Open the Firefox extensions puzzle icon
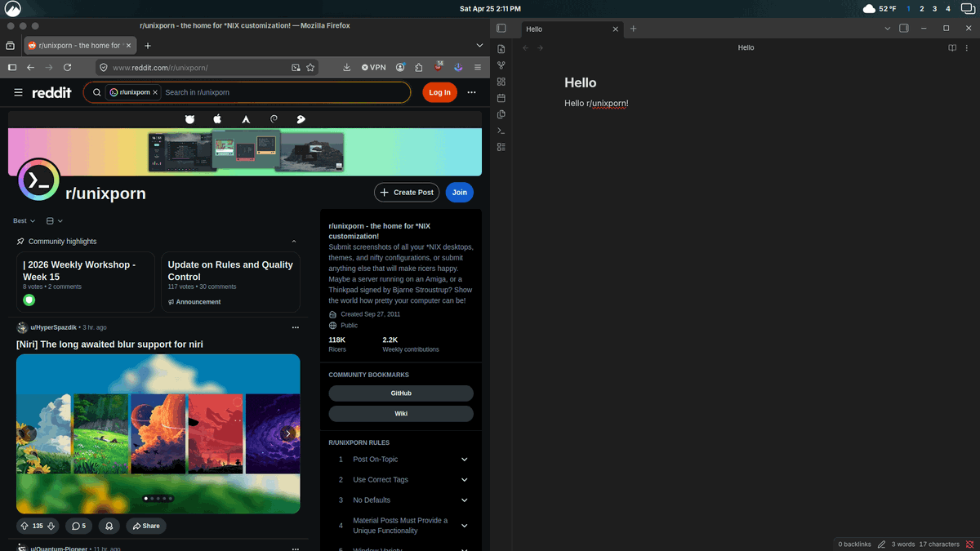This screenshot has height=551, width=980. [x=418, y=67]
